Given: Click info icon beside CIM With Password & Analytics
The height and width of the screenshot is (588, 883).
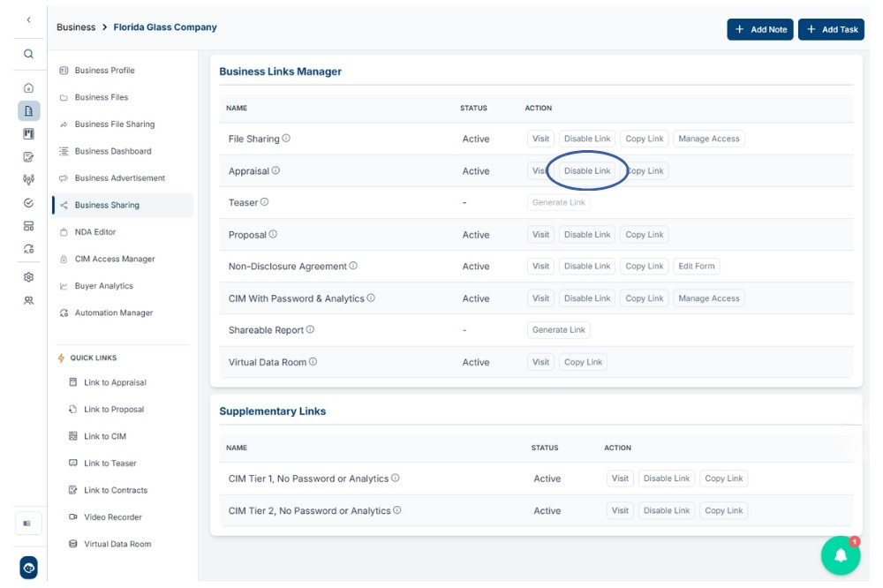Looking at the screenshot, I should pos(371,298).
